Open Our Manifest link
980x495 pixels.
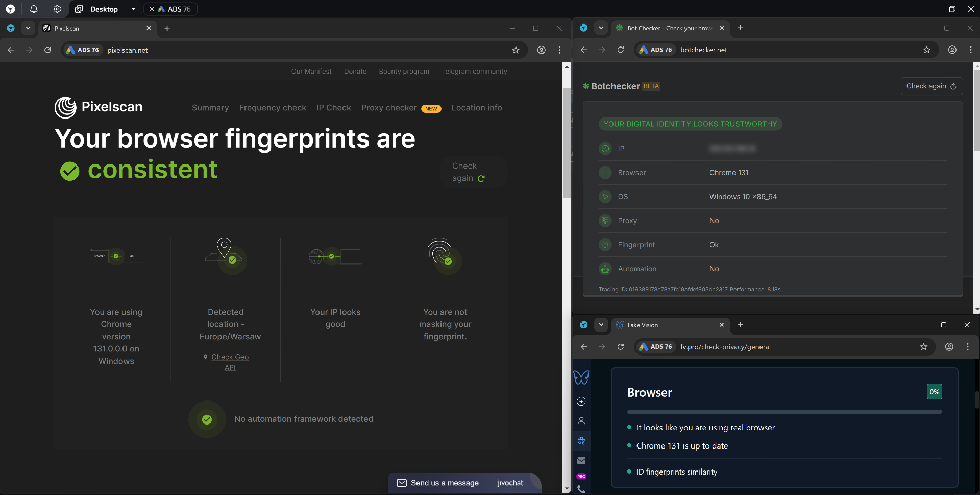tap(311, 72)
